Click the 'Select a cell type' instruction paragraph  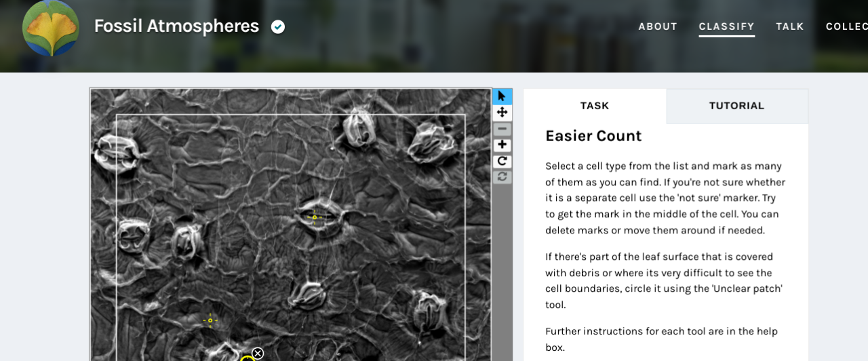[x=665, y=197]
